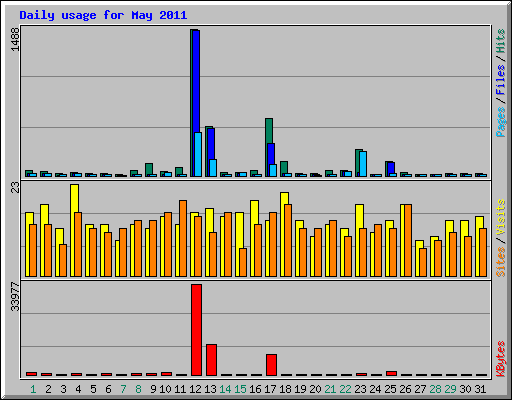Click day label 12 on the x-axis
Screen dimensions: 512x400
coord(195,389)
